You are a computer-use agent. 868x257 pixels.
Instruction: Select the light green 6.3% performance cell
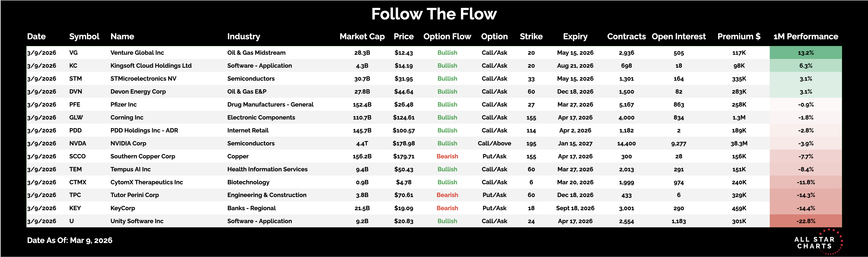click(805, 66)
